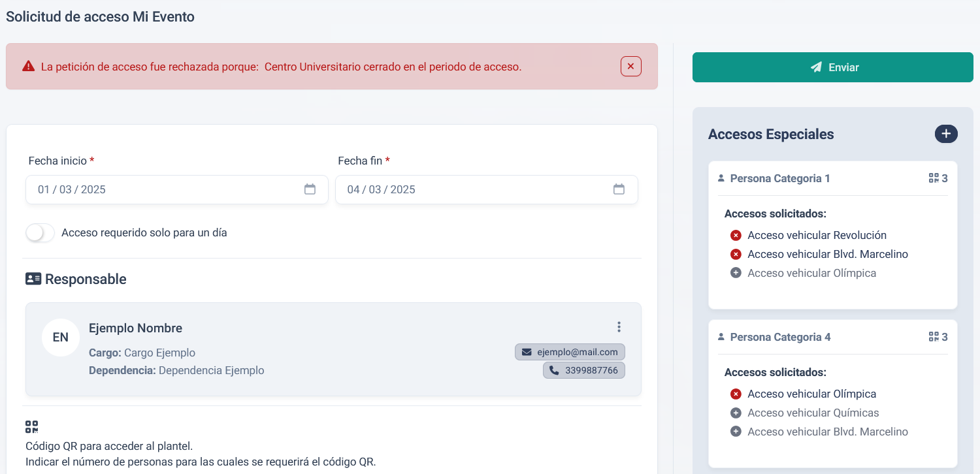The height and width of the screenshot is (474, 980).
Task: Remove Acceso vehicular Olímpica under Persona Categoria 4
Action: point(736,394)
